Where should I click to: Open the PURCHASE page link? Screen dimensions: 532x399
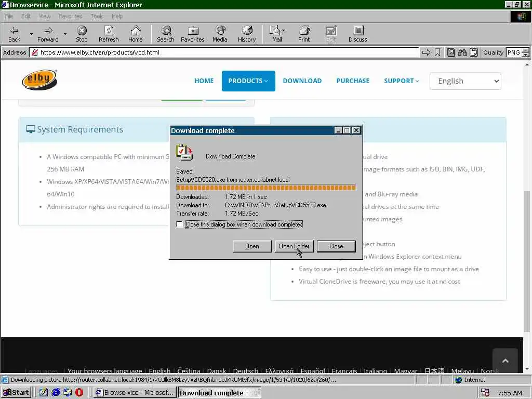tap(353, 81)
